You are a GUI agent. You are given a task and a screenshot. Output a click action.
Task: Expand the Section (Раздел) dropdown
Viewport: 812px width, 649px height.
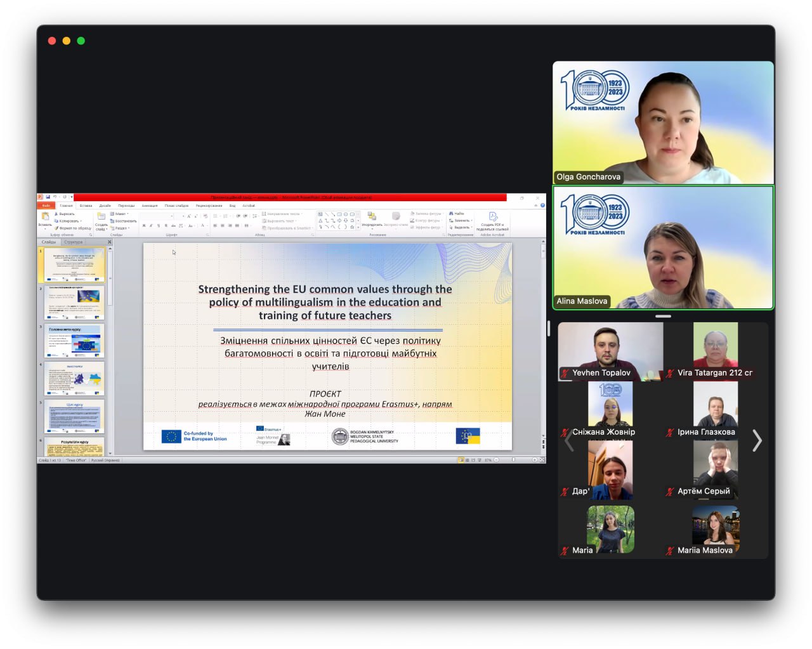coord(121,228)
